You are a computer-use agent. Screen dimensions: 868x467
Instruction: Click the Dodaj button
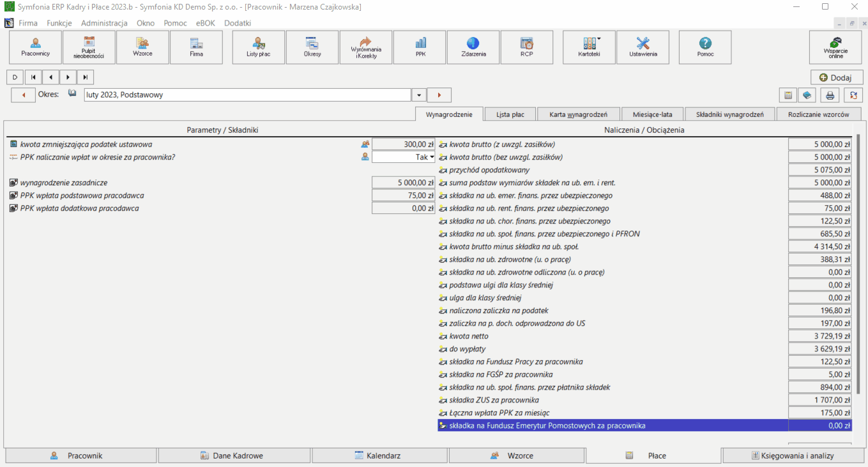[x=836, y=77]
